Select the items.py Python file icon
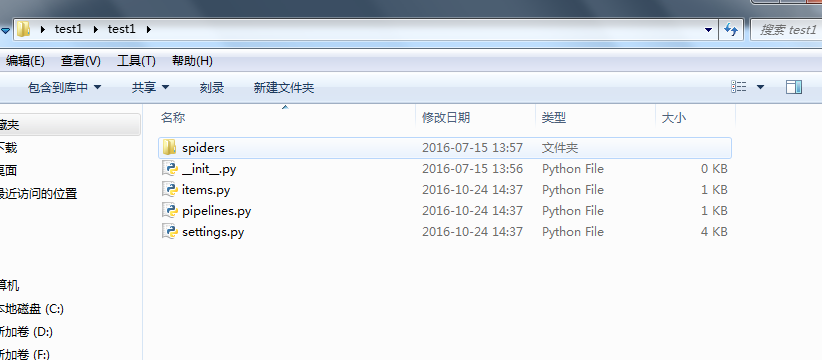The image size is (822, 360). coord(169,190)
